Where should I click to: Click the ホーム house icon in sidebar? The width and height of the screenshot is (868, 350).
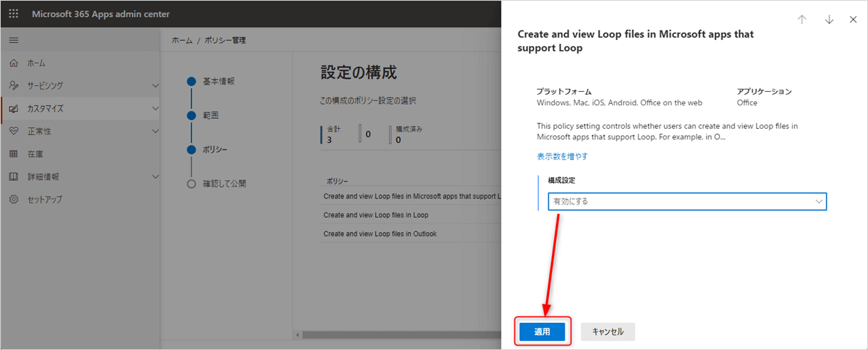[x=14, y=63]
